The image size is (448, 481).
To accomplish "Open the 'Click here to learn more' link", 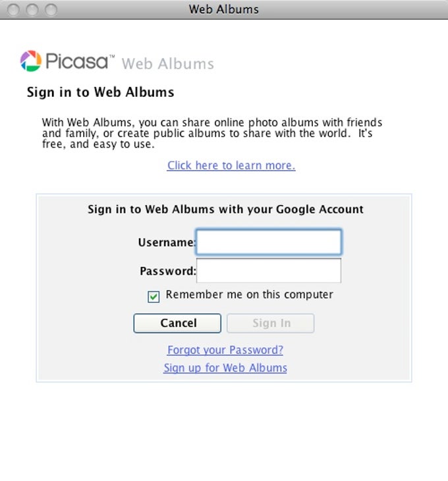I will pyautogui.click(x=231, y=165).
